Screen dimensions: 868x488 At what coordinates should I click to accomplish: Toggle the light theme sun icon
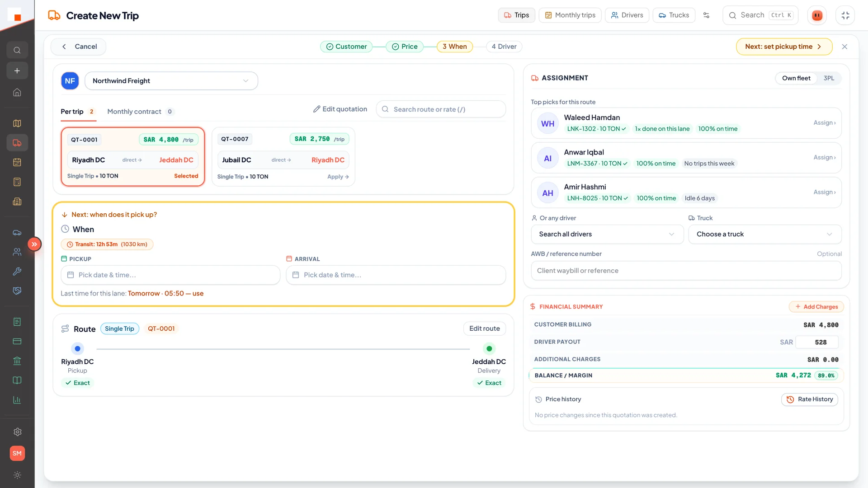pyautogui.click(x=17, y=475)
